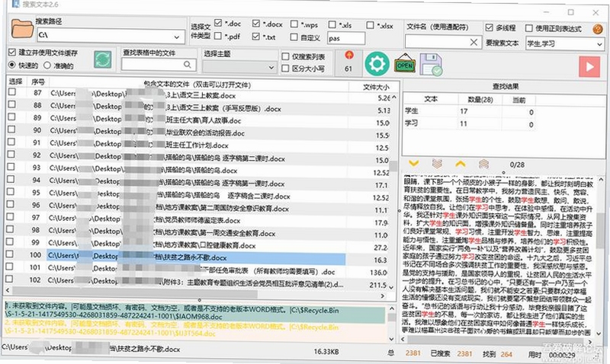
Task: Toggle the *.pdf file type checkbox
Action: [x=218, y=36]
